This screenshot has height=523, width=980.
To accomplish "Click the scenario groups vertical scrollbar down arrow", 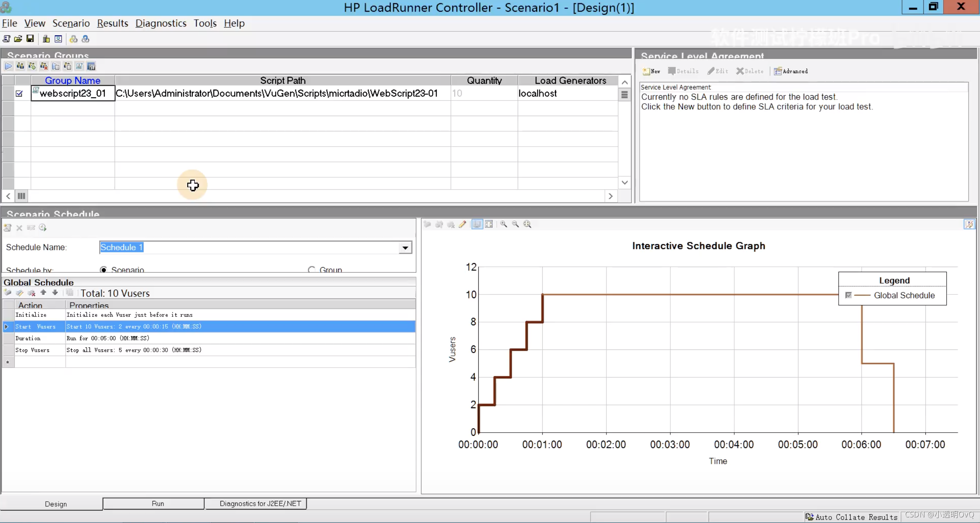I will click(x=625, y=182).
